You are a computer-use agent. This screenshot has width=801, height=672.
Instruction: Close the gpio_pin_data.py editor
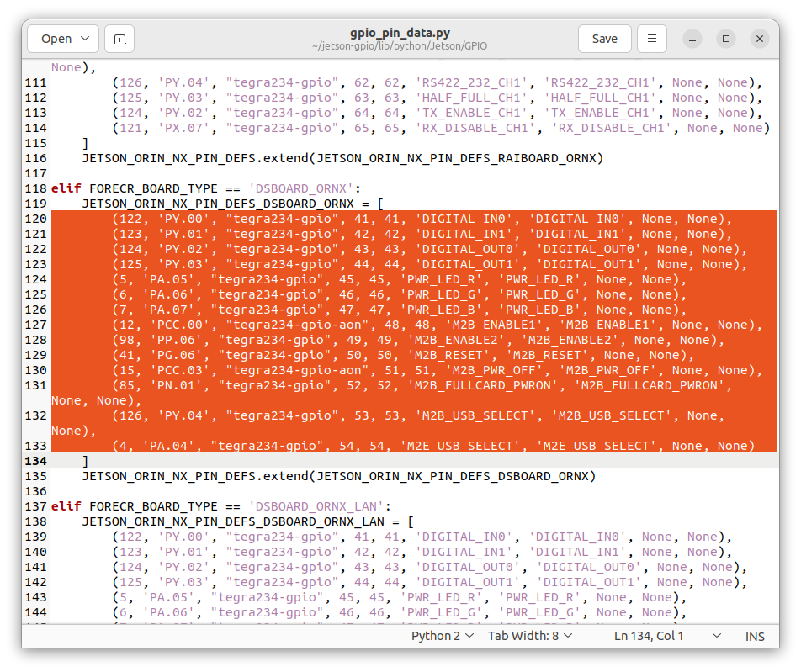(759, 39)
